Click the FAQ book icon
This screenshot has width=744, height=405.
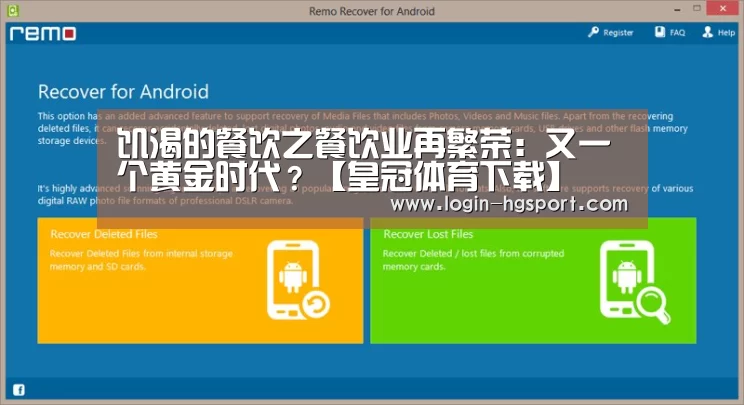(660, 32)
